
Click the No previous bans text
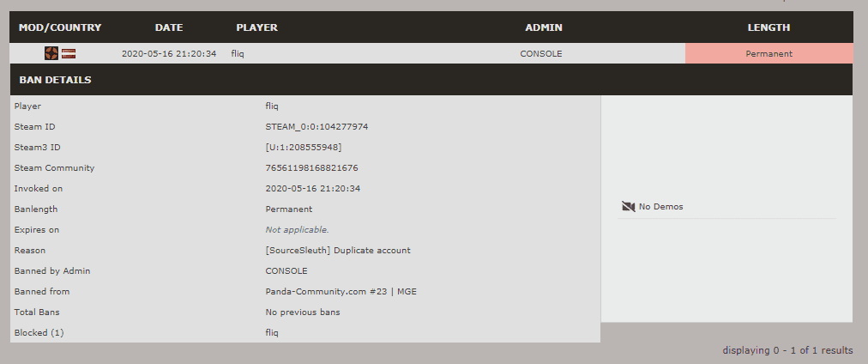coord(303,312)
